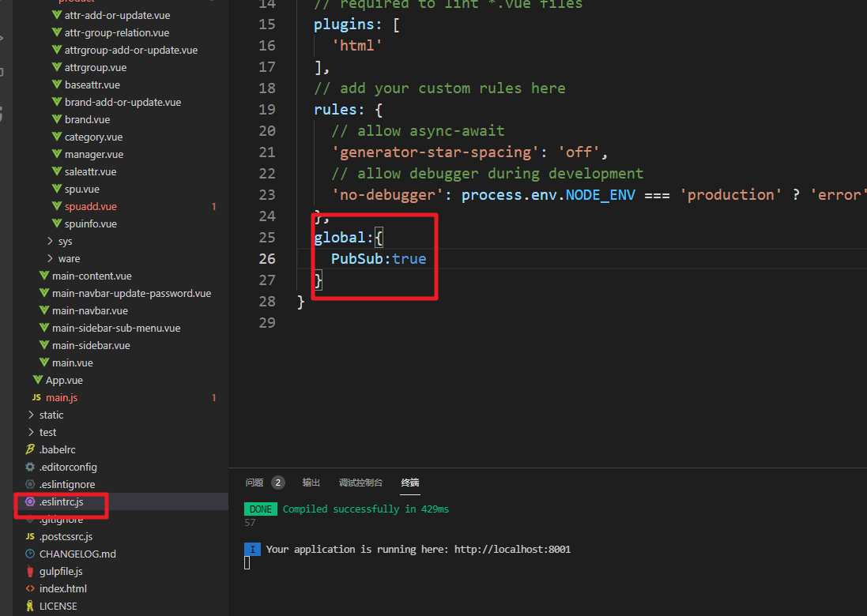
Task: Click Vue icon beside attr-add-or-update.vue
Action: pos(56,15)
